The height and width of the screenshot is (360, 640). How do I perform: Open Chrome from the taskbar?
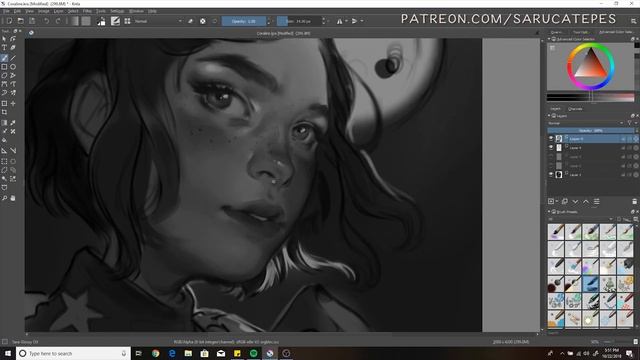[x=156, y=353]
